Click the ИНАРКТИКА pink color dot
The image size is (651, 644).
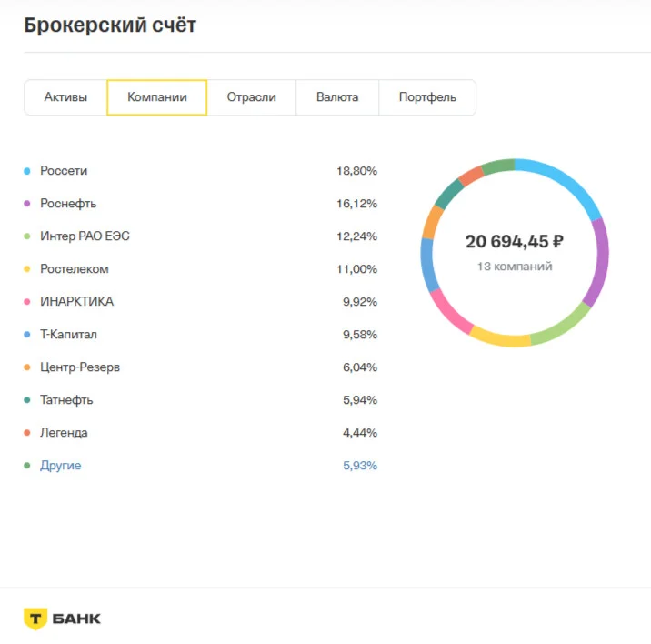click(27, 302)
